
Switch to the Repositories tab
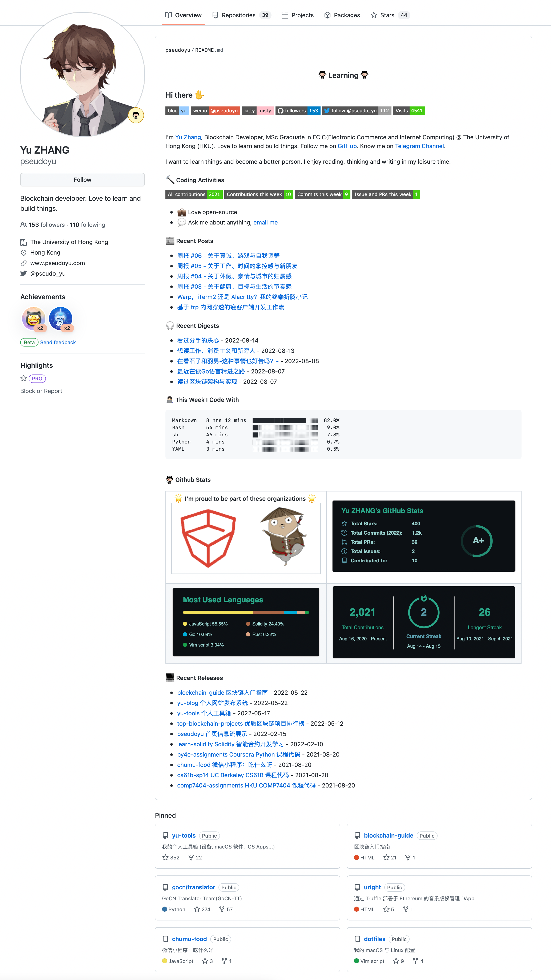(x=239, y=15)
